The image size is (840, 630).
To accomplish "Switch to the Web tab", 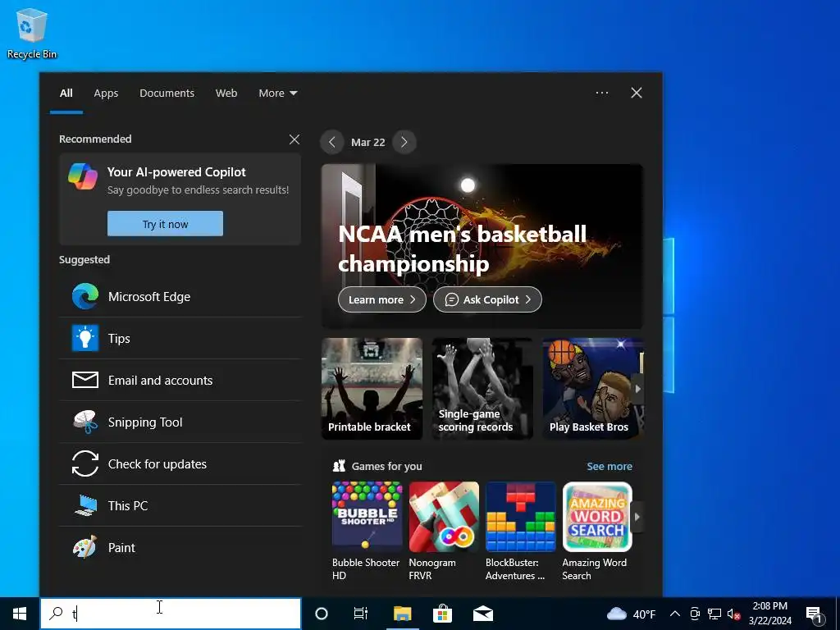I will (226, 93).
